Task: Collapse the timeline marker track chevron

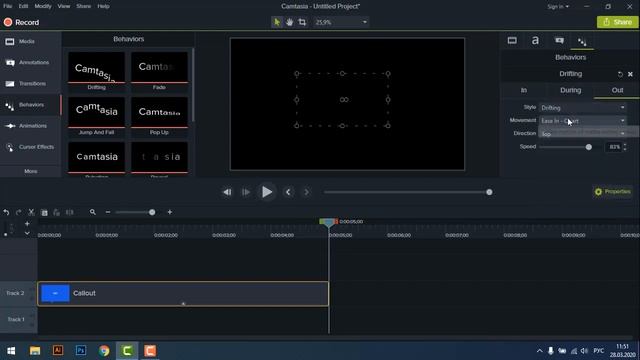Action: pyautogui.click(x=27, y=233)
